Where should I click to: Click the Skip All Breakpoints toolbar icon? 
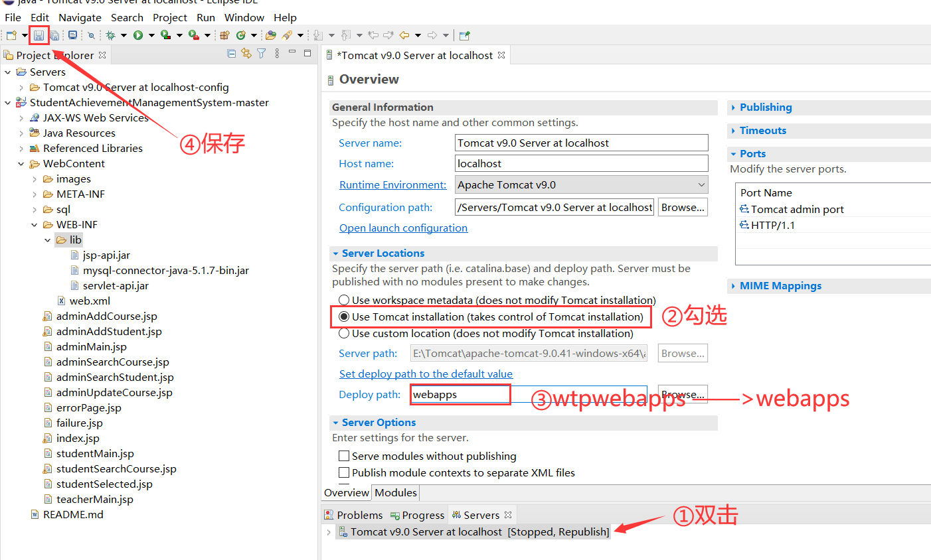coord(91,35)
